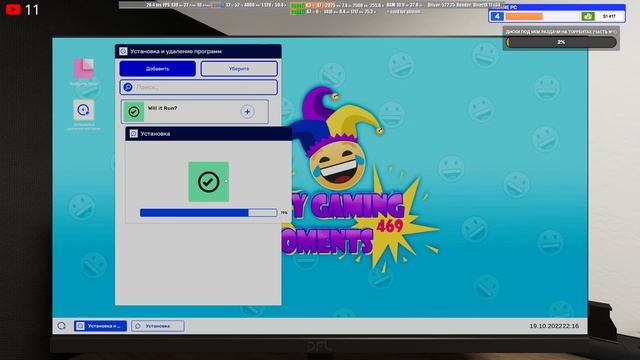Click the green money icon in the HUD
The height and width of the screenshot is (360, 640).
click(x=588, y=16)
